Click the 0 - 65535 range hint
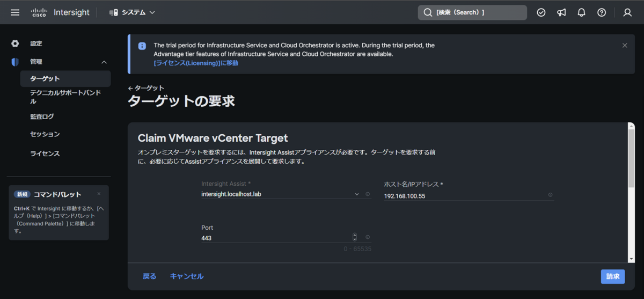The image size is (644, 299). [357, 249]
